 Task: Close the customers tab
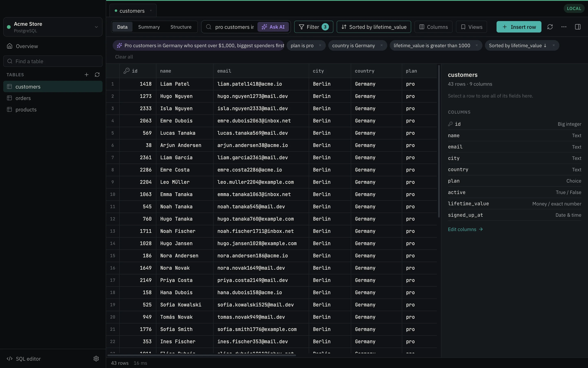(151, 10)
